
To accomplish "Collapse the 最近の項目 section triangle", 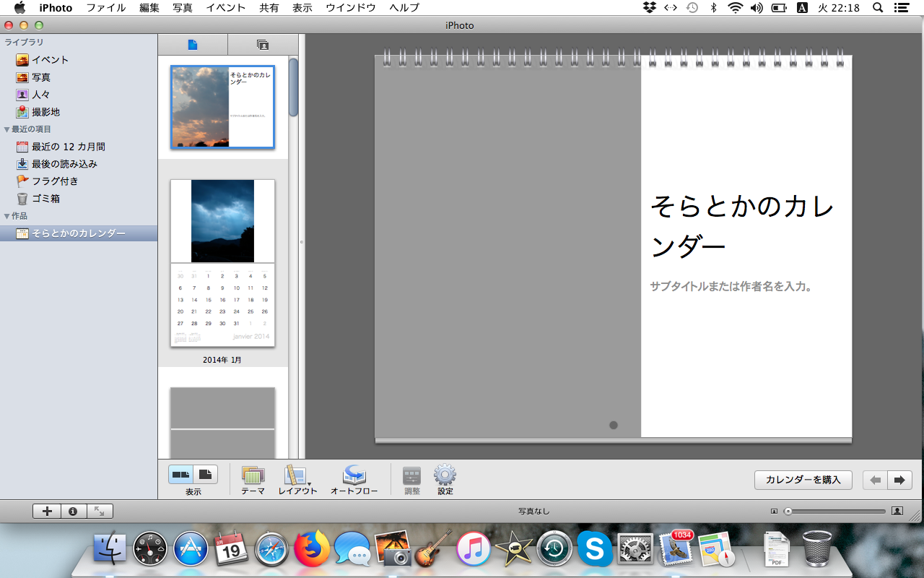I will point(7,129).
